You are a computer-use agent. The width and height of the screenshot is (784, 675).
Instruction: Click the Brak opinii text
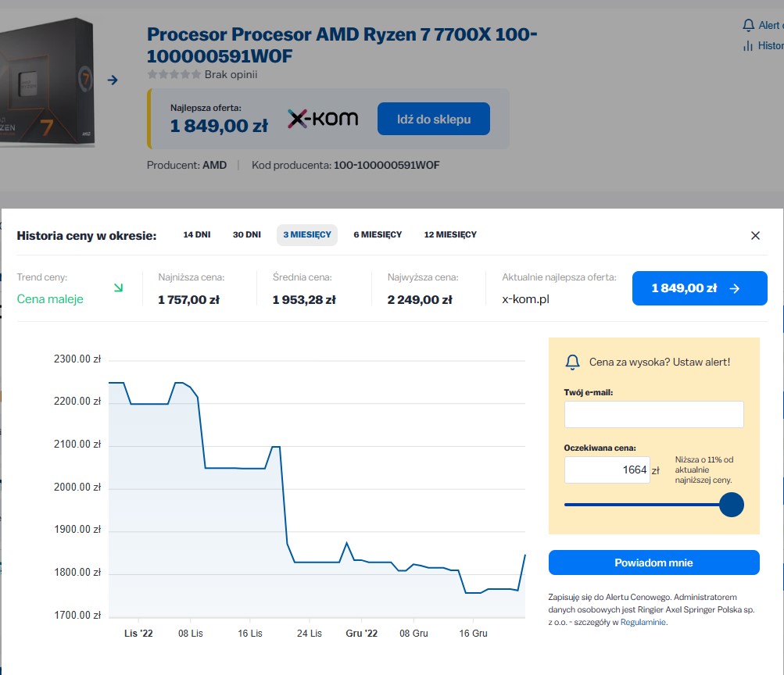pos(231,74)
